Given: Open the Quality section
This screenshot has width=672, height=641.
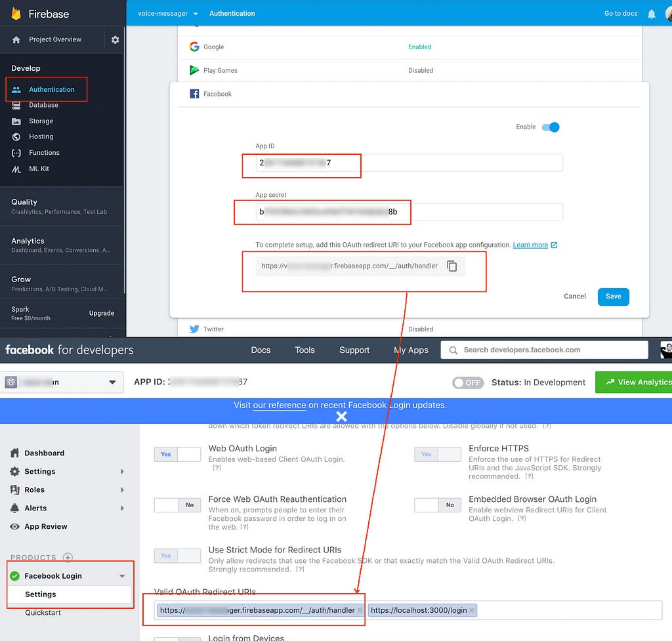Looking at the screenshot, I should pyautogui.click(x=62, y=206).
